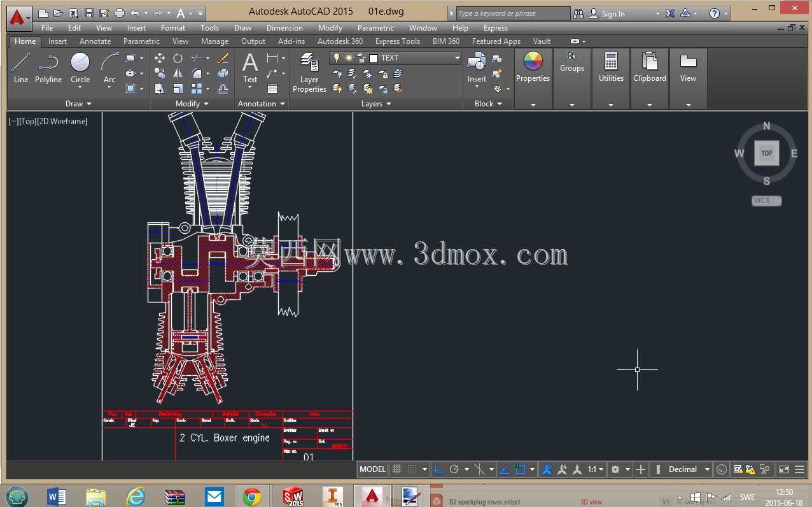
Task: Click the Insert block icon
Action: pyautogui.click(x=477, y=68)
